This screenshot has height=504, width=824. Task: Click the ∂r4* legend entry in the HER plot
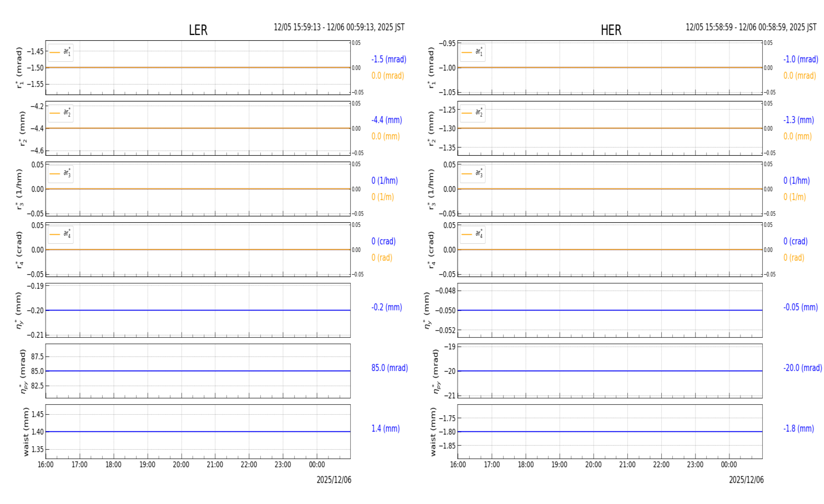pos(473,235)
